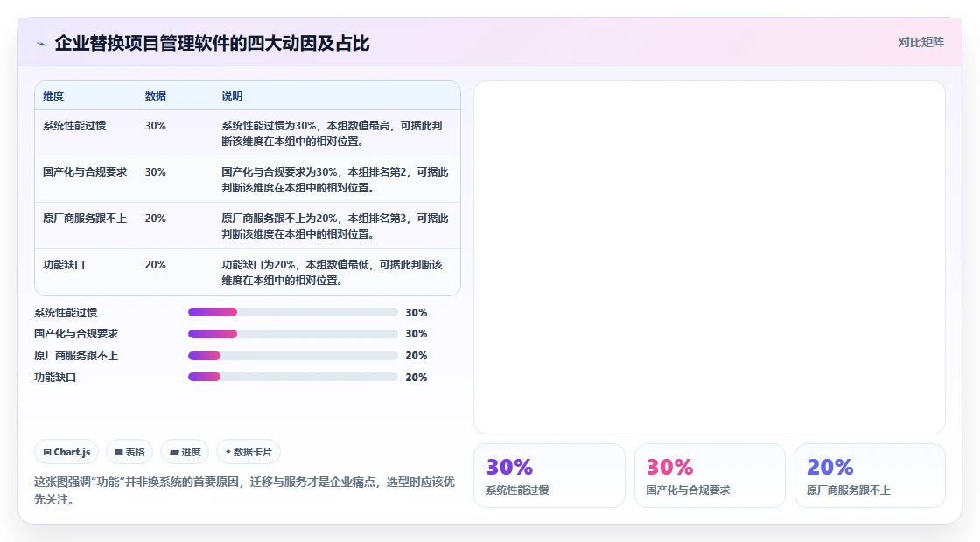Click the 进度 tag chip

185,452
